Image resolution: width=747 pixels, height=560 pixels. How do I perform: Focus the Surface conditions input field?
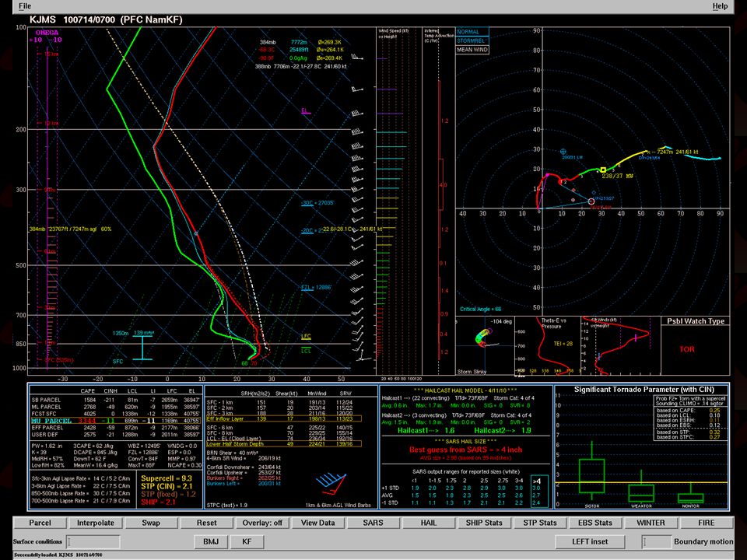(93, 541)
